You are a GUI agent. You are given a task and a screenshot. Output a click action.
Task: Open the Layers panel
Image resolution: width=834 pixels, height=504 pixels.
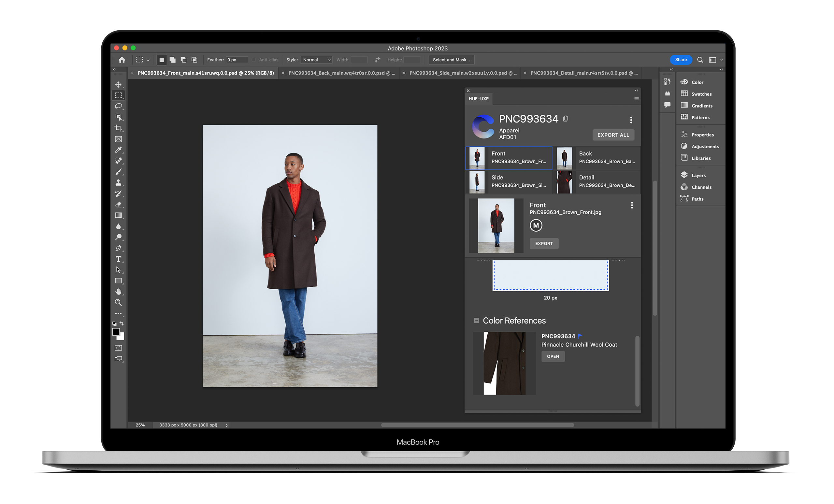(x=697, y=175)
